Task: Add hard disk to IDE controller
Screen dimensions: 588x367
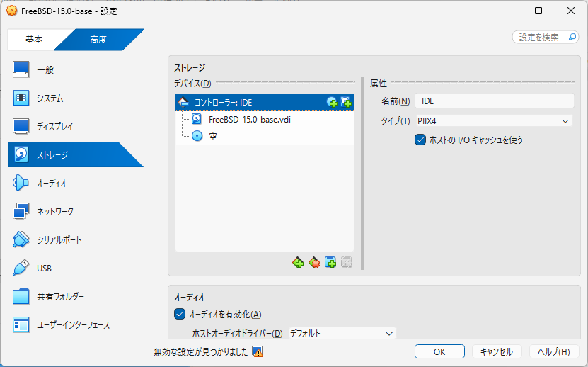Action: pyautogui.click(x=346, y=102)
